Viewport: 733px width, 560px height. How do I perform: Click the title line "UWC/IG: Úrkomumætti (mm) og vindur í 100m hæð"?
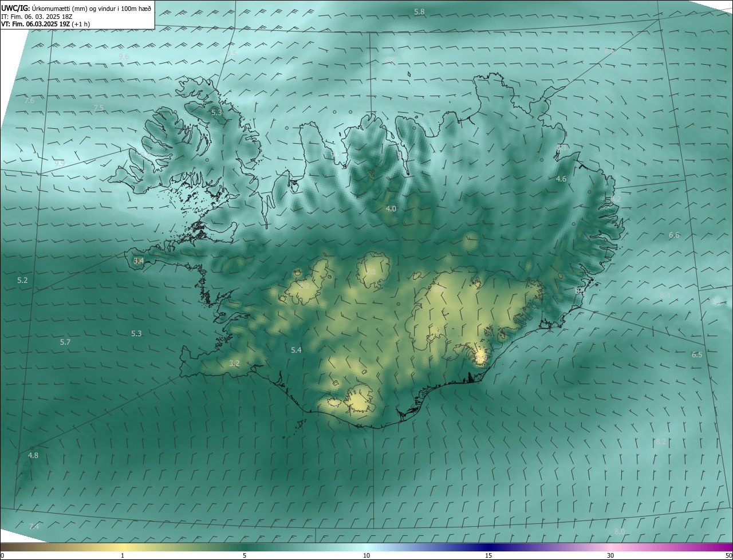[x=76, y=9]
